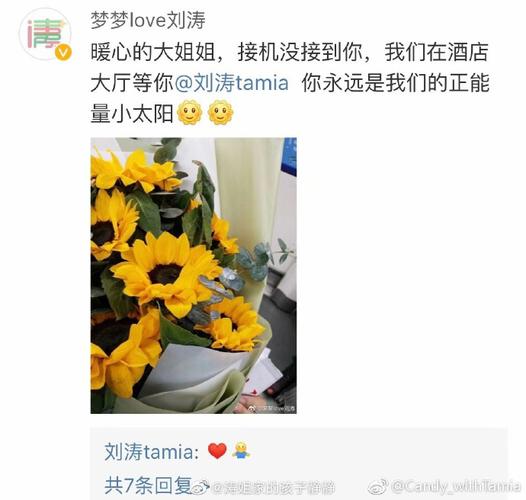The width and height of the screenshot is (526, 500).
Task: Click the gold verified V badge
Action: [63, 52]
